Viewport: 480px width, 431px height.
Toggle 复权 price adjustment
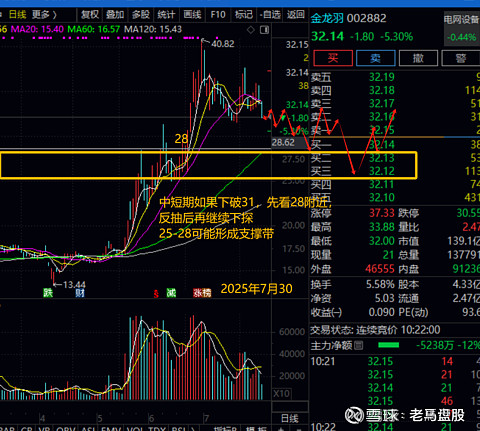click(x=90, y=15)
